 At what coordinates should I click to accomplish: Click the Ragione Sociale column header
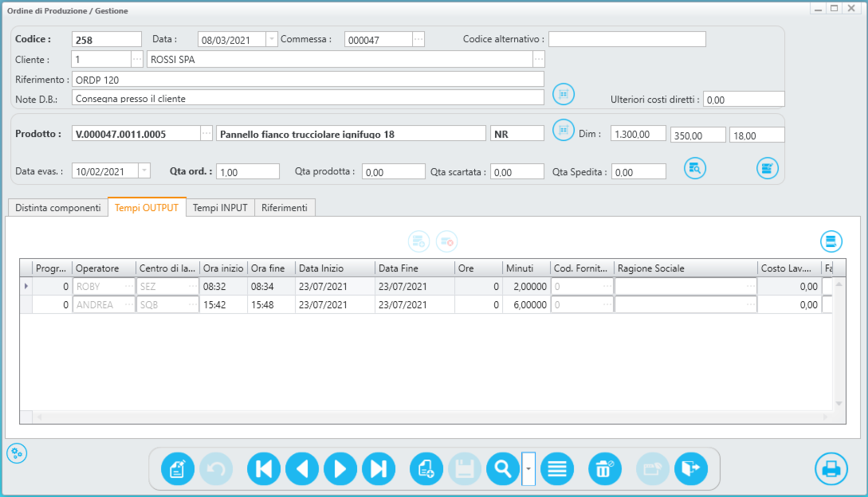685,268
